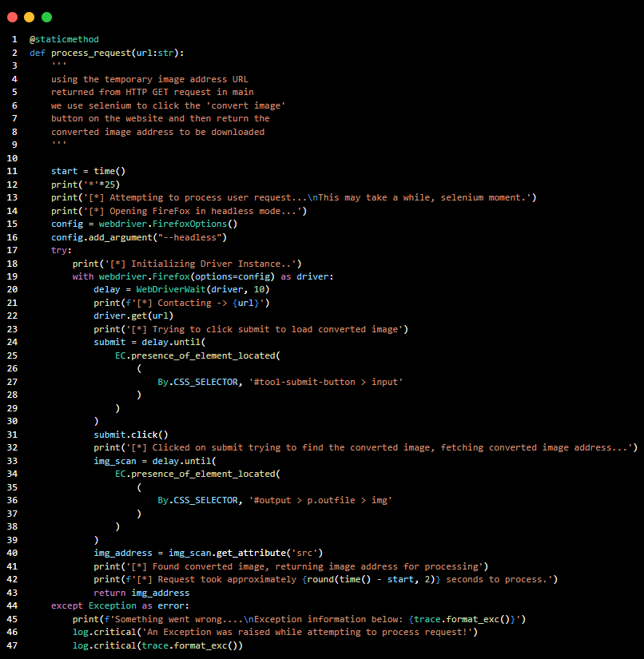Click the 'config.add_argument("--headless")' line
Image resolution: width=644 pixels, height=659 pixels.
click(139, 237)
